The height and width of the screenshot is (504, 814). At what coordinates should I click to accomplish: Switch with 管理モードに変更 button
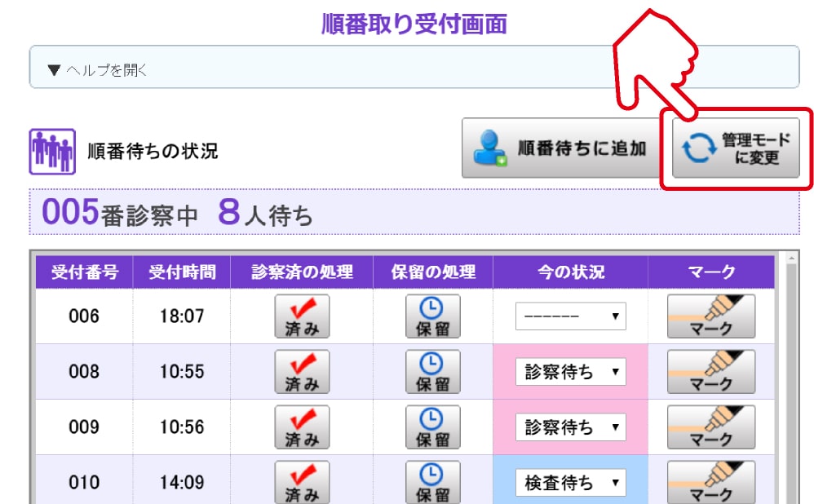tap(736, 148)
